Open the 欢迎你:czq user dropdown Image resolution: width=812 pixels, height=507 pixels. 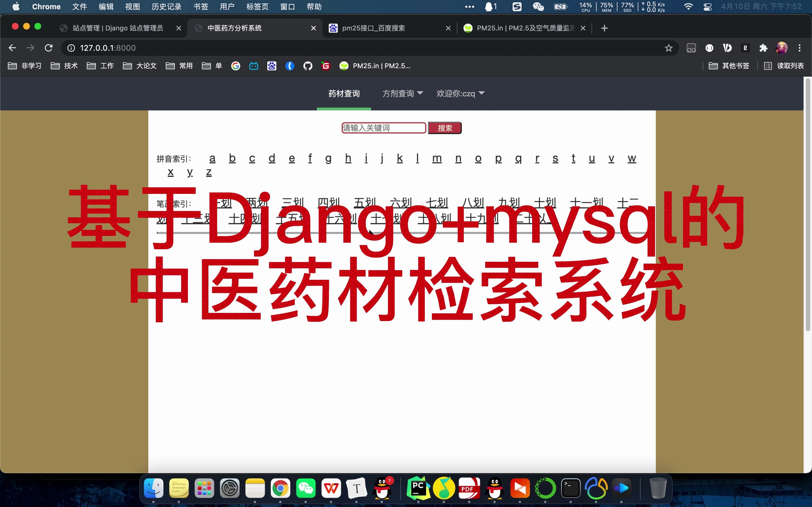pos(460,94)
